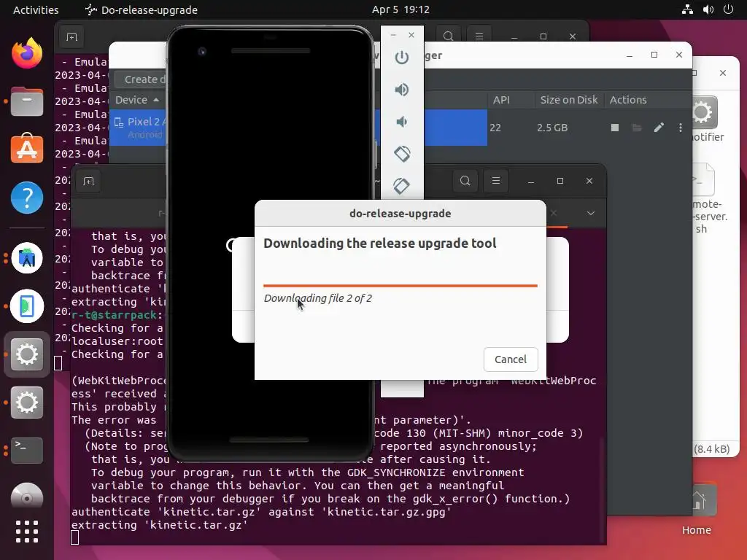This screenshot has height=560, width=747.
Task: Rotate emulator right with the lower rotate icon
Action: [402, 186]
